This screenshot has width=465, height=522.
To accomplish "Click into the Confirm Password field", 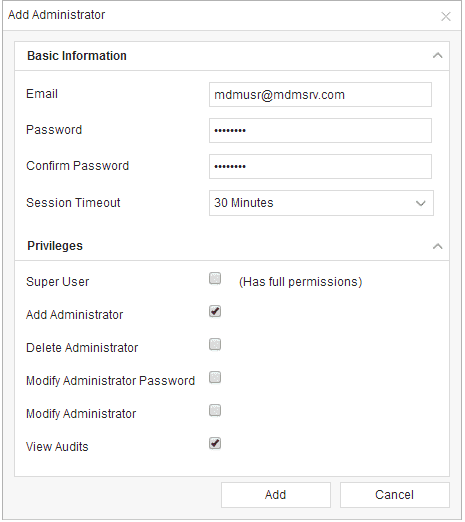I will tap(320, 166).
